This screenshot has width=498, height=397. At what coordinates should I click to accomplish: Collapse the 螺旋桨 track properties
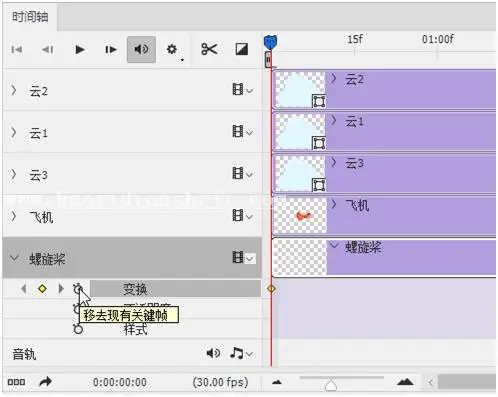(x=14, y=258)
